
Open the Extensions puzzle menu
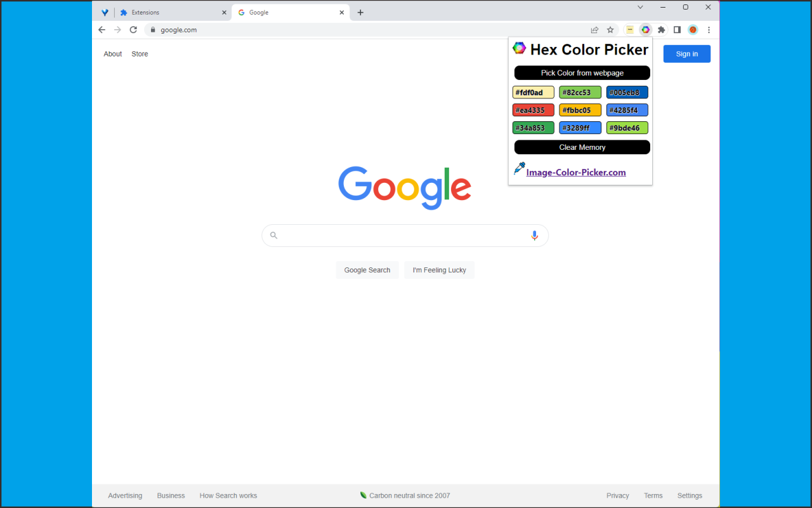662,30
